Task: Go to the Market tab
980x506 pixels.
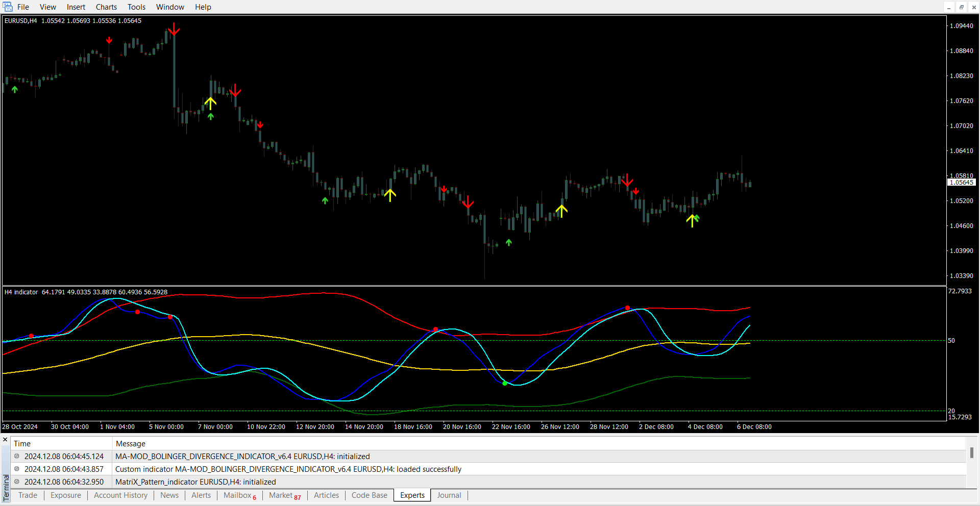Action: 284,495
